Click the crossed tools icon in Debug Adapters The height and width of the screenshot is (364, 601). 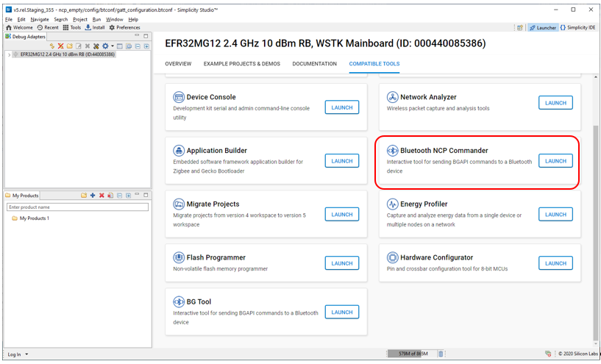tap(96, 46)
